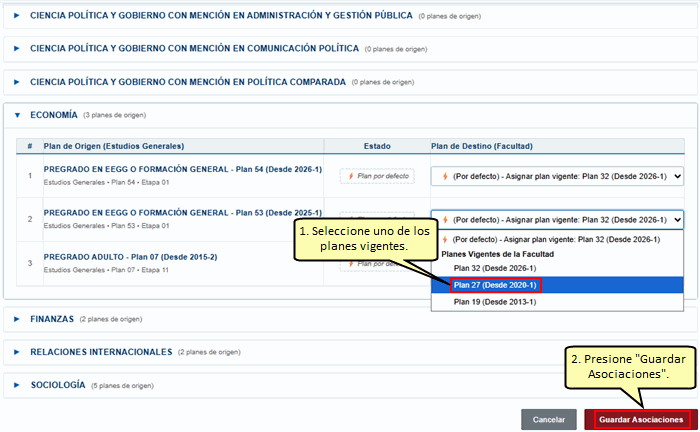Click RELACIONES INTERNACIONALES 2 planes de origen count

pyautogui.click(x=209, y=352)
